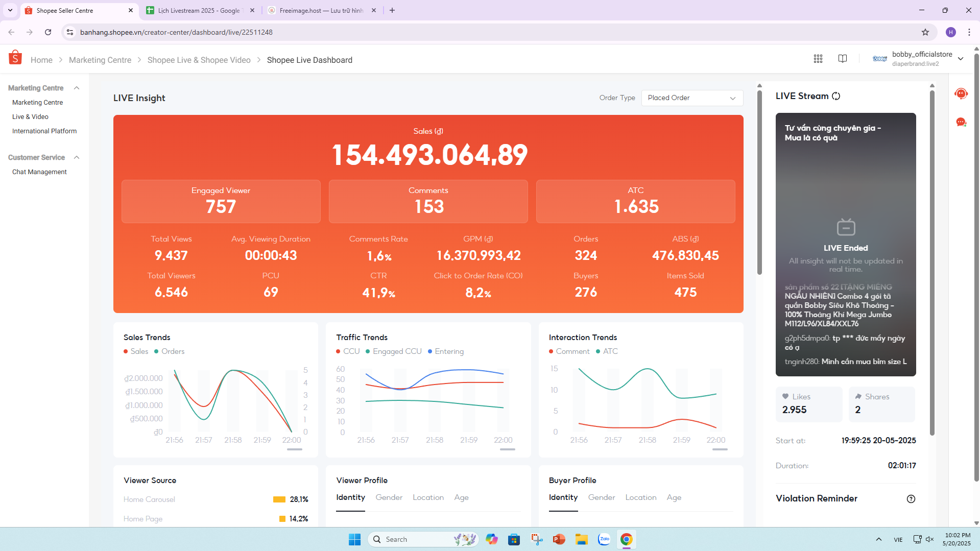980x551 pixels.
Task: Open Copilot from the taskbar
Action: coord(492,539)
